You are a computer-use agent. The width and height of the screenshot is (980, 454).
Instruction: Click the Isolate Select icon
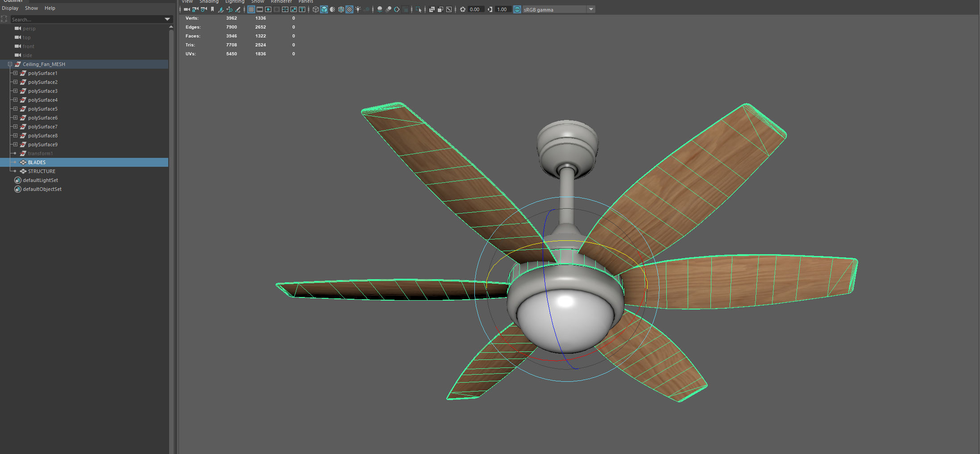[x=418, y=9]
